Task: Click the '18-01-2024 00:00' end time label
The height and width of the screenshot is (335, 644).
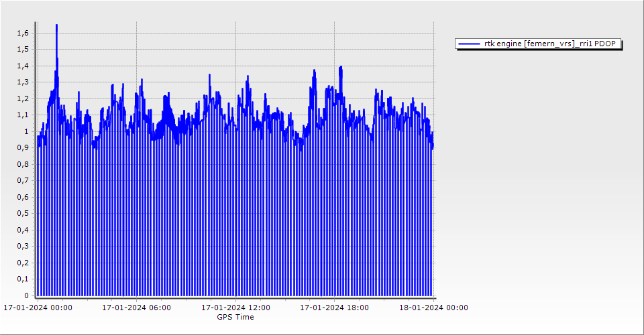Action: click(433, 308)
